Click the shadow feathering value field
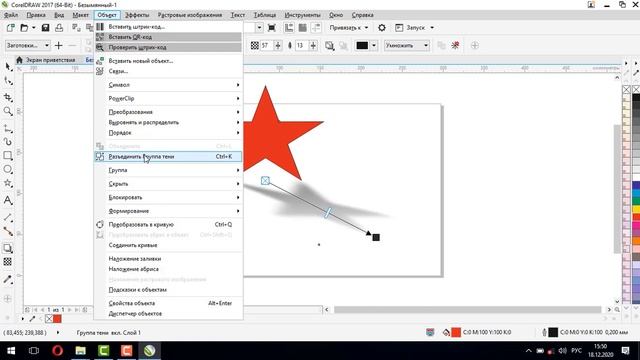 [x=301, y=45]
